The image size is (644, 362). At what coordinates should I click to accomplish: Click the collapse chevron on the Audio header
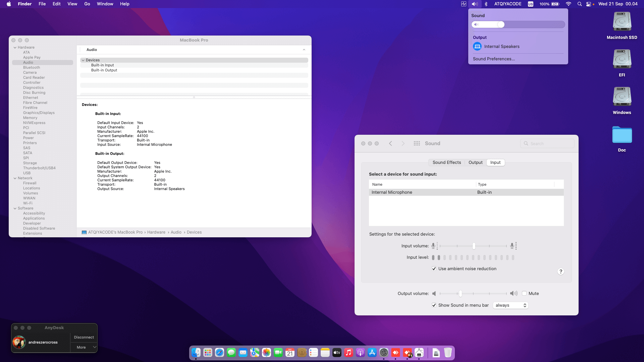point(304,50)
